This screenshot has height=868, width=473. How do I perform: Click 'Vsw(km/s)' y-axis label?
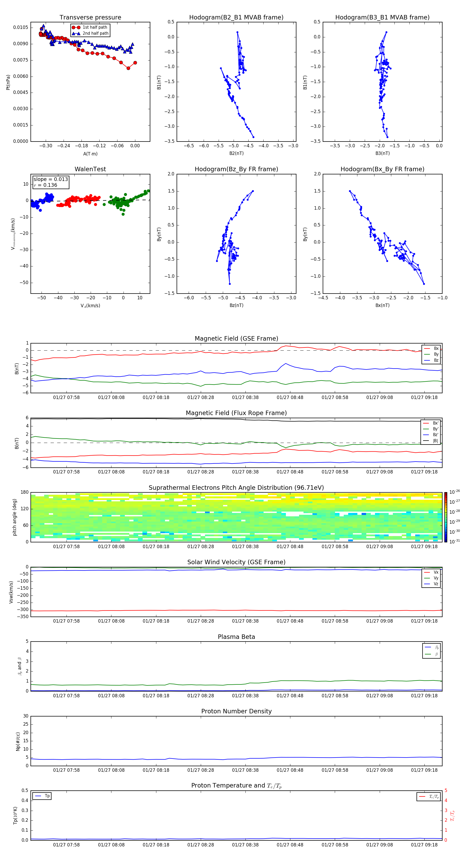[x=11, y=592]
